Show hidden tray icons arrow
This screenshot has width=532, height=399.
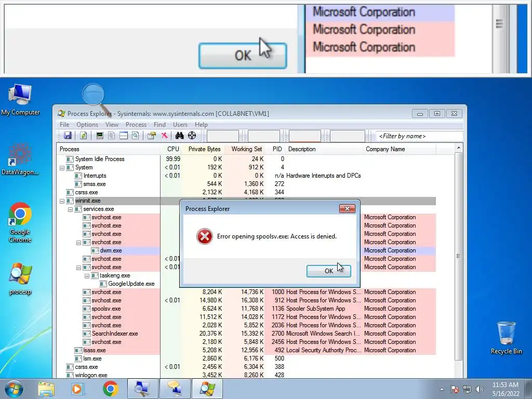(x=442, y=389)
